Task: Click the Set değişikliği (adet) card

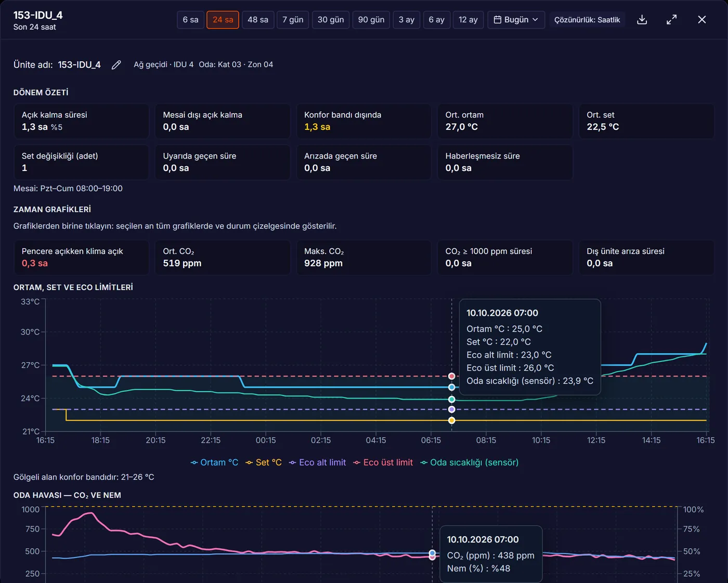Action: pos(81,162)
